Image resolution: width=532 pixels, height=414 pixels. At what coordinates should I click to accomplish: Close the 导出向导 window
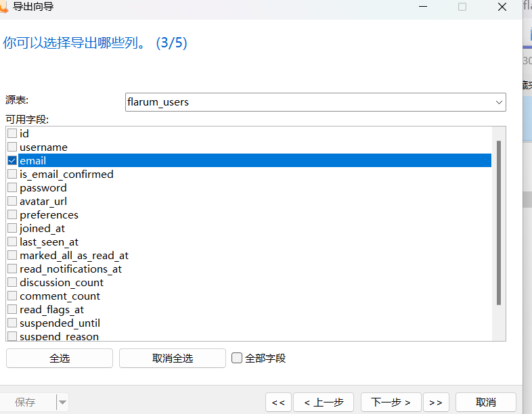tap(502, 7)
